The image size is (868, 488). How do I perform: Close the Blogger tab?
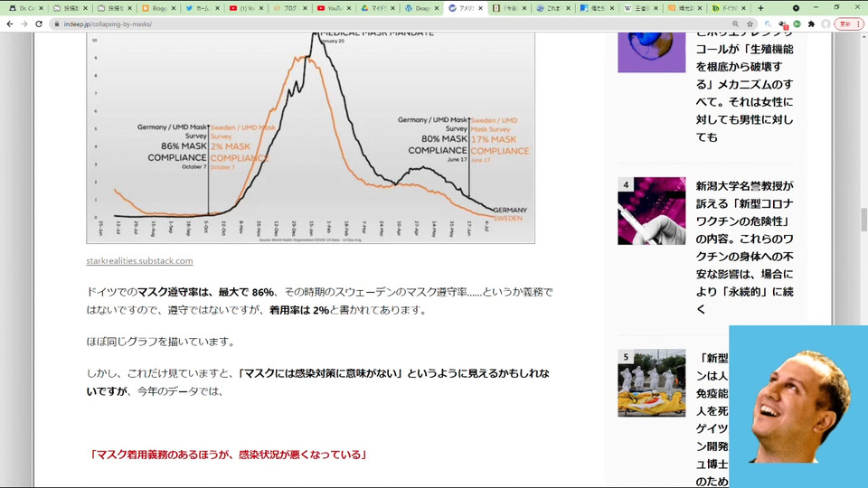pos(174,8)
